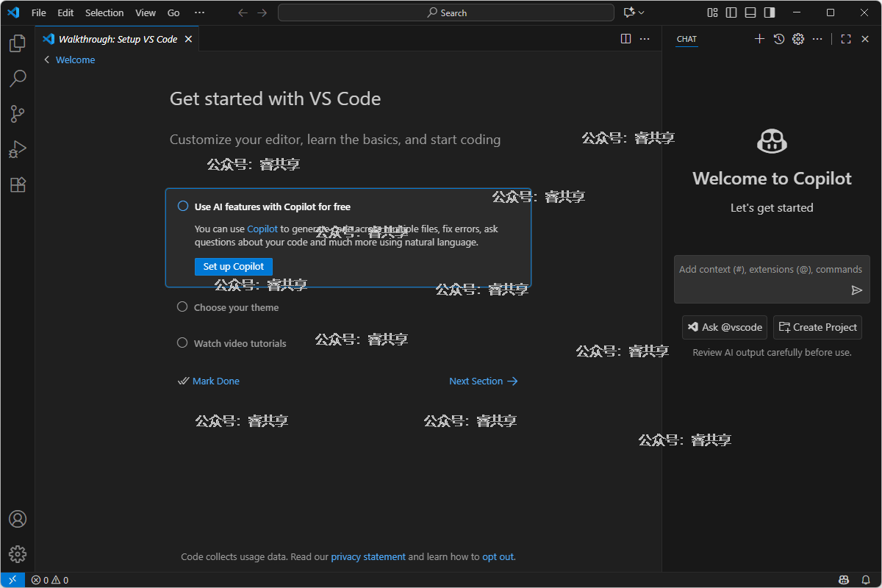Click the opt out link

(498, 556)
